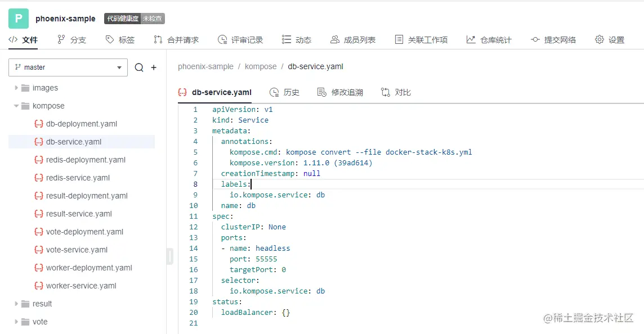Click the kompose.cmd code line

[x=351, y=152]
